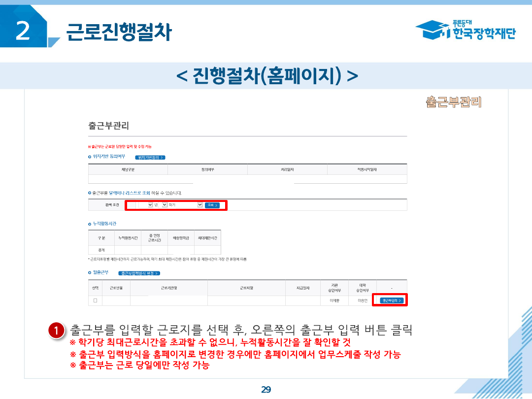532x399 pixels.
Task: Click the red step 1 circle marker
Action: pyautogui.click(x=57, y=331)
